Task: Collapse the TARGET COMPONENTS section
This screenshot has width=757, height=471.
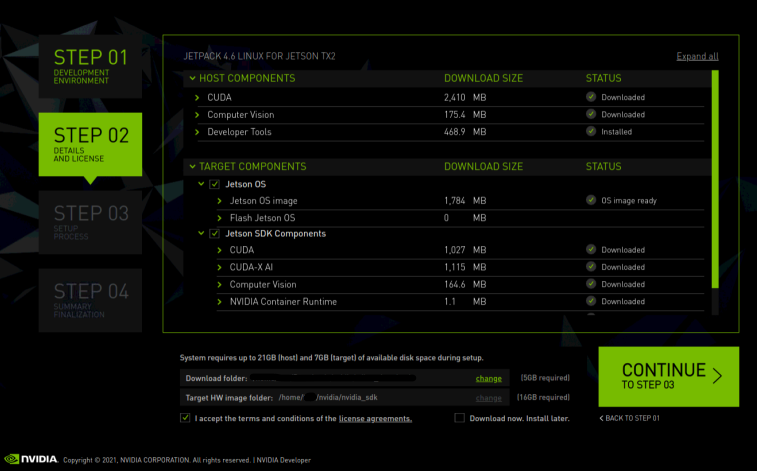Action: tap(193, 166)
